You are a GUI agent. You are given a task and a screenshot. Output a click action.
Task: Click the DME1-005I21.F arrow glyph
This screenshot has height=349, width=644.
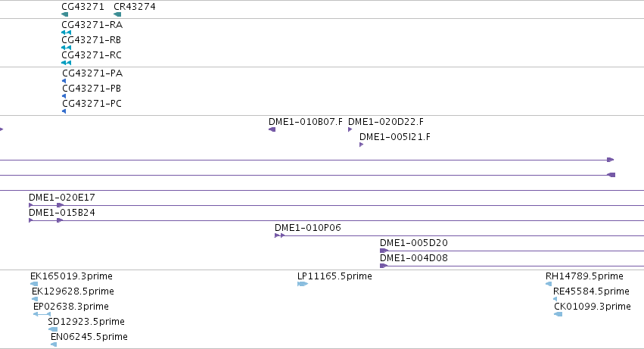click(362, 145)
